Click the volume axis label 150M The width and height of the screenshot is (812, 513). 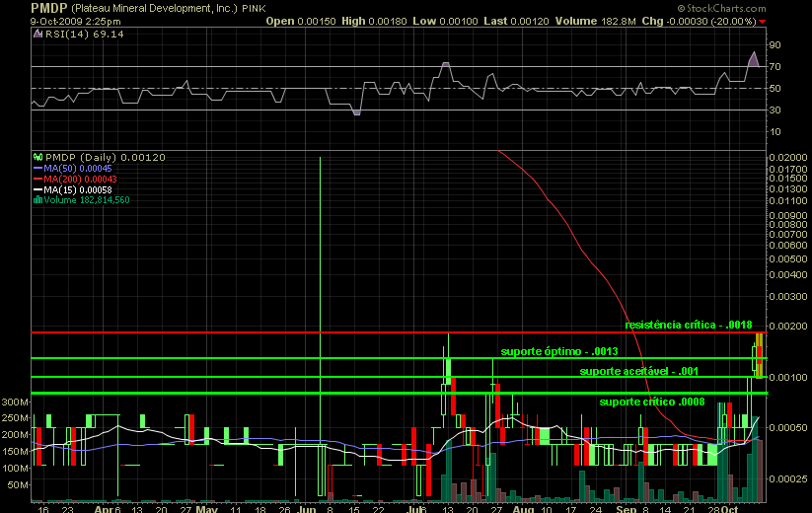click(x=15, y=452)
